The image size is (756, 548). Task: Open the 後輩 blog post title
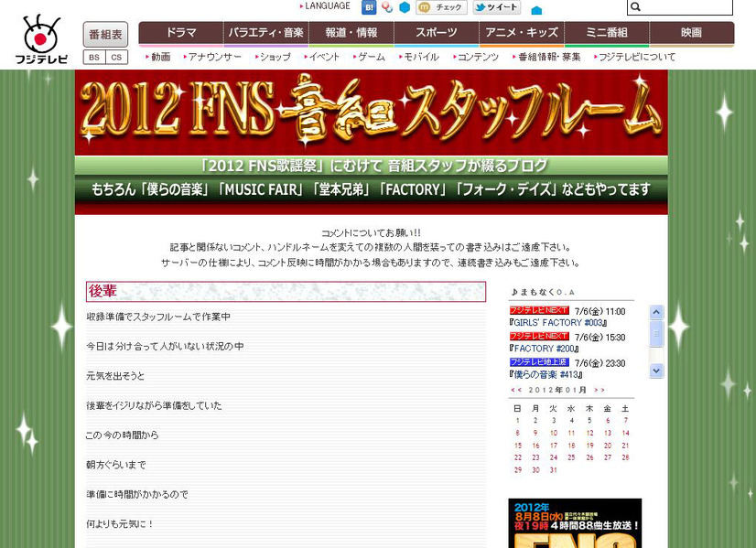click(x=103, y=291)
